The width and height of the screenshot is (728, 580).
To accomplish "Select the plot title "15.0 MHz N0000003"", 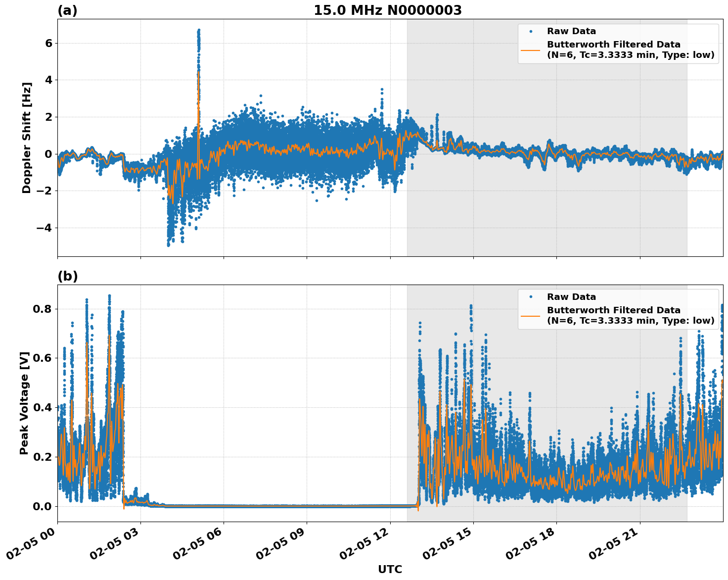I will tap(387, 10).
